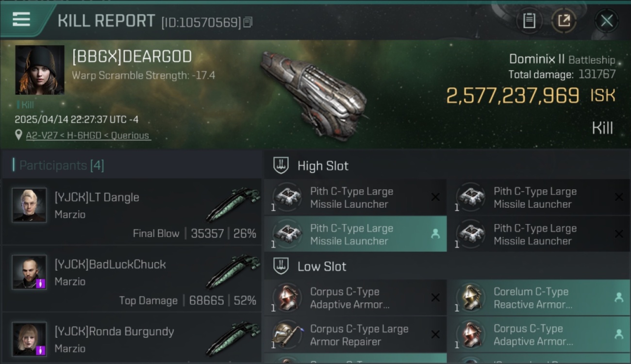The height and width of the screenshot is (364, 631).
Task: Select Corpus C-Type Large Armor Repairer
Action: [x=355, y=335]
